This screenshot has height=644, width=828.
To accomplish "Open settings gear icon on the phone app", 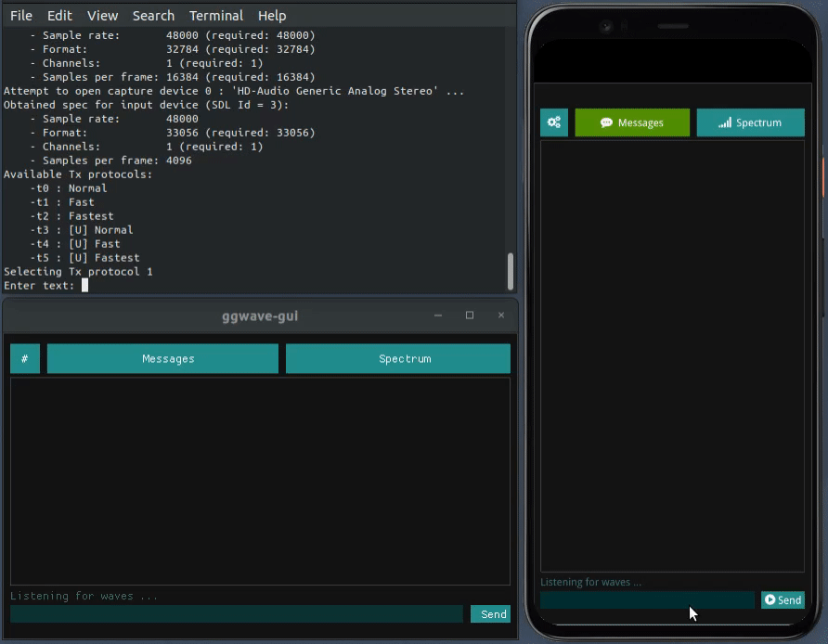I will pos(554,122).
